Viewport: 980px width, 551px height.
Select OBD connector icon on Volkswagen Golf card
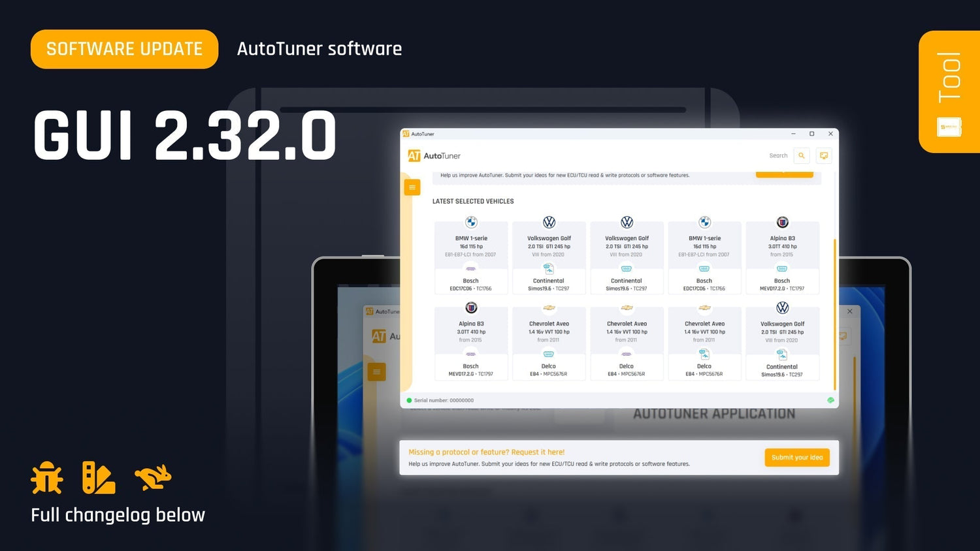[x=627, y=268]
